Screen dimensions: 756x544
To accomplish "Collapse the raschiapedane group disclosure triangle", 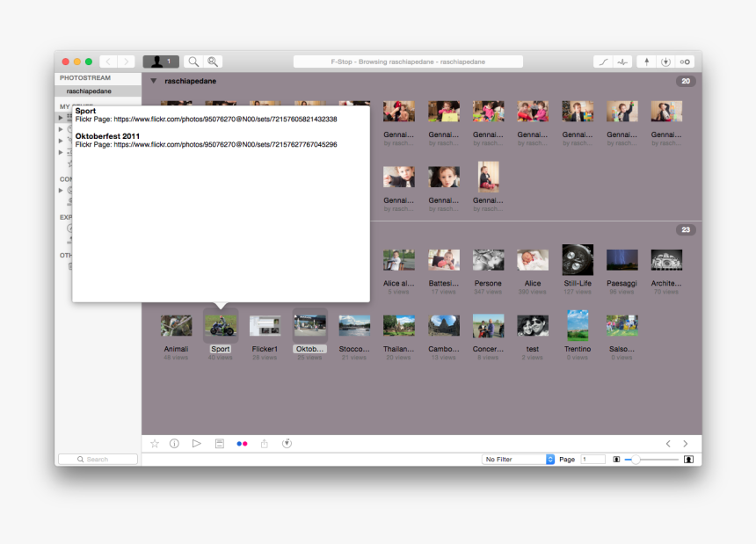I will point(153,80).
